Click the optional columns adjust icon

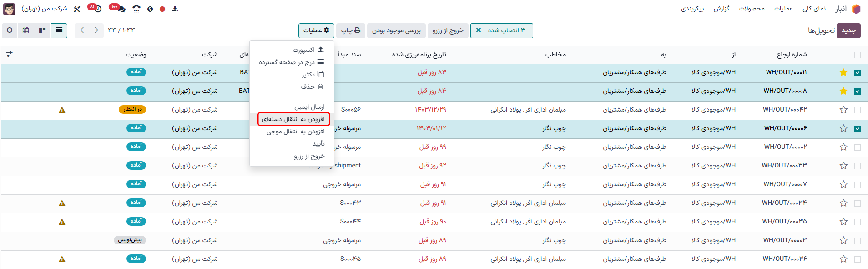pyautogui.click(x=10, y=54)
